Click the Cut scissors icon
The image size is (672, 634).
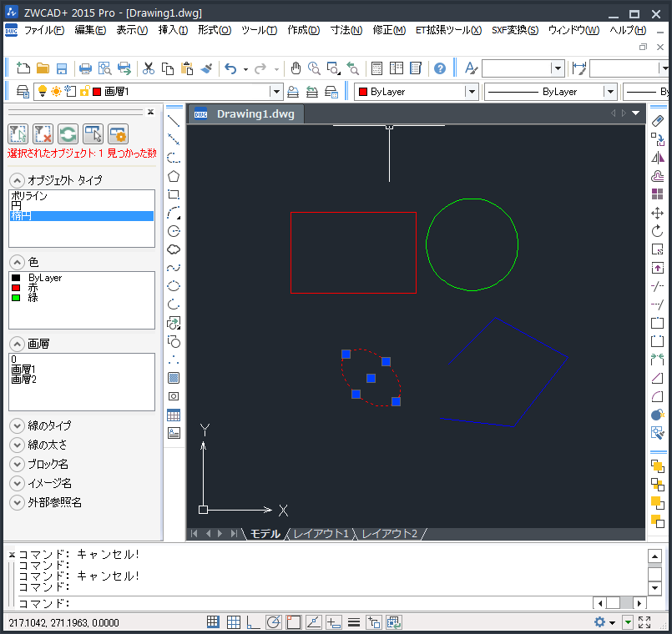pyautogui.click(x=149, y=68)
